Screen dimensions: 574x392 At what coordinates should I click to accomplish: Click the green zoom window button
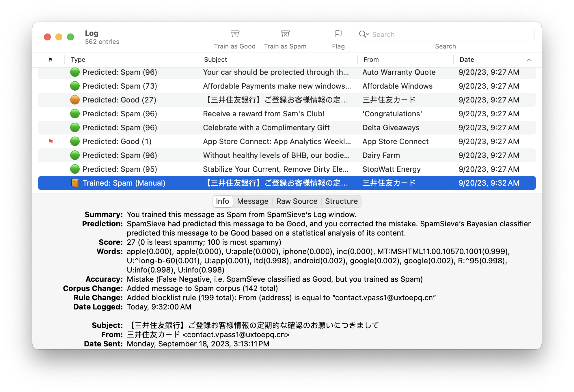click(70, 37)
